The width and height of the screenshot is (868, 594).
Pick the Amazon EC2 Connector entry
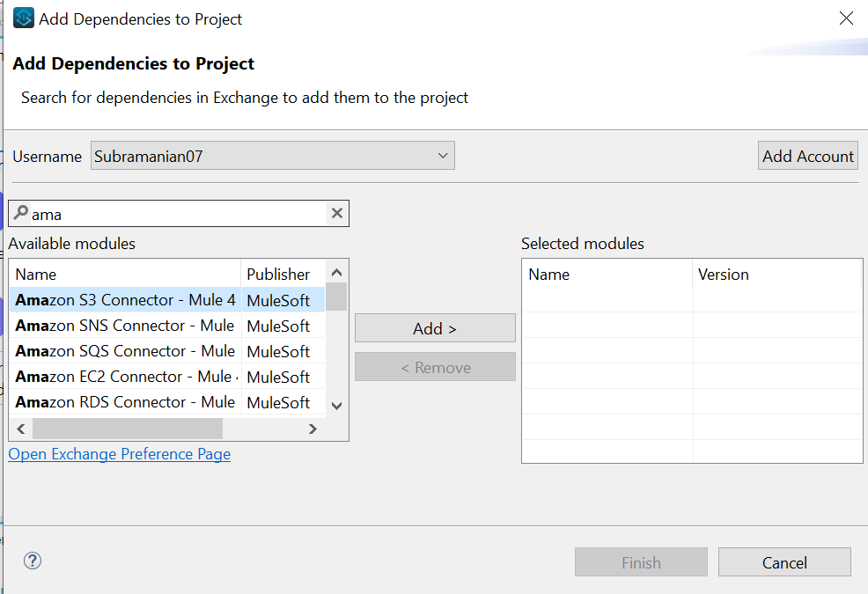coord(125,377)
